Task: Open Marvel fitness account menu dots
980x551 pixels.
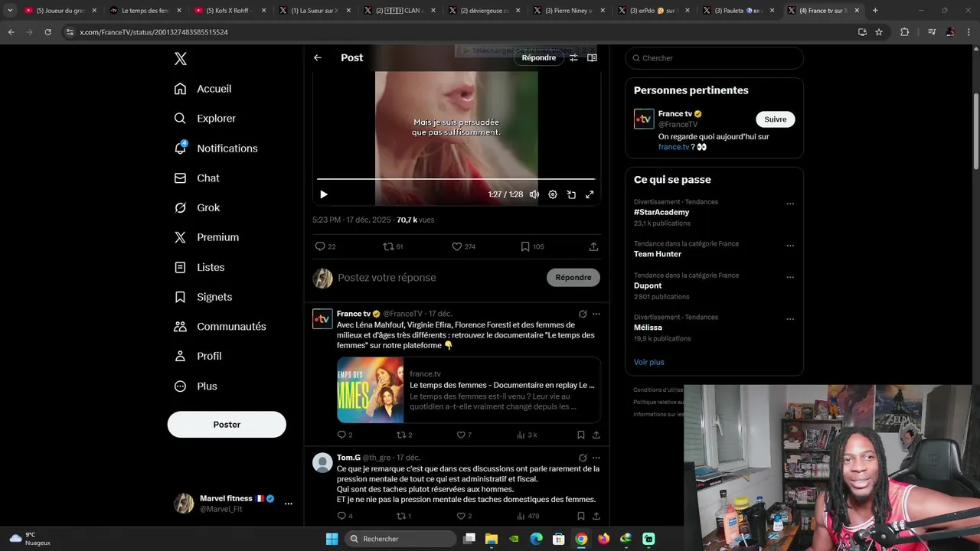Action: [x=289, y=504]
